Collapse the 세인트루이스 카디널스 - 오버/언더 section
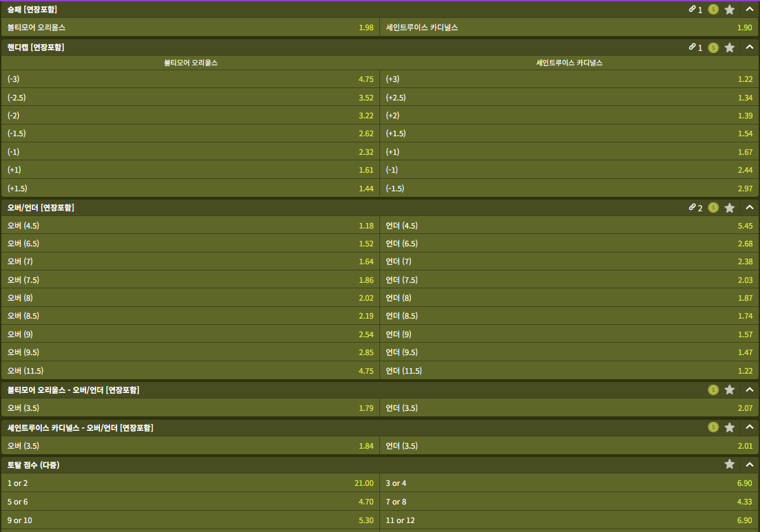Screen dimensions: 760x532 (750, 427)
